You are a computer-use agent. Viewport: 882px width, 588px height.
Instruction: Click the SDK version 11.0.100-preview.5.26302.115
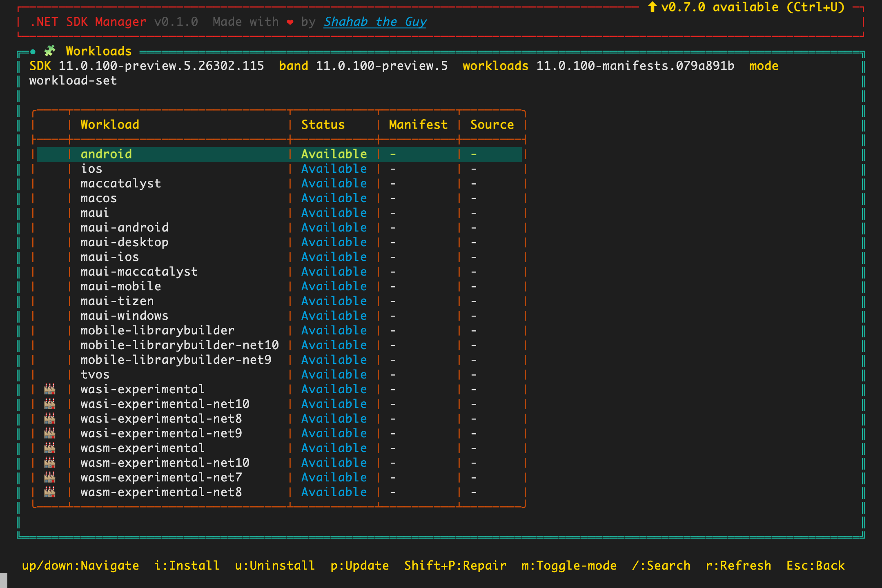coord(161,66)
